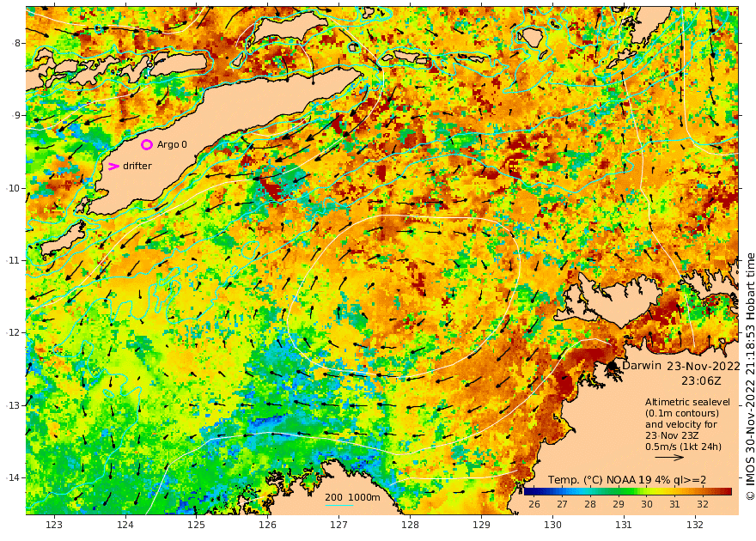Click the longitude axis label '130'

[552, 525]
